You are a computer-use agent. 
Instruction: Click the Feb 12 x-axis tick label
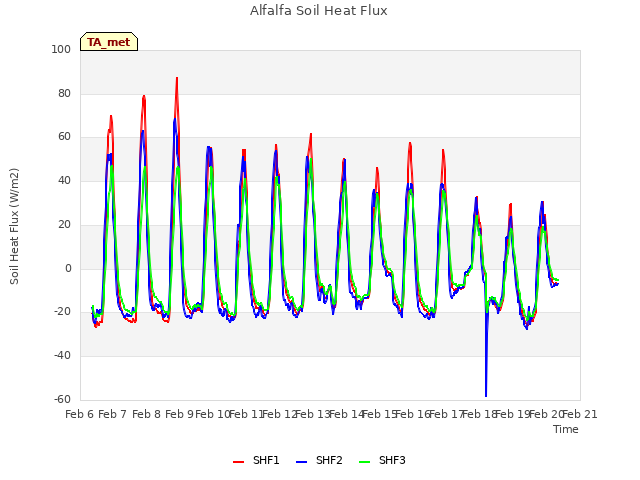[x=280, y=414]
